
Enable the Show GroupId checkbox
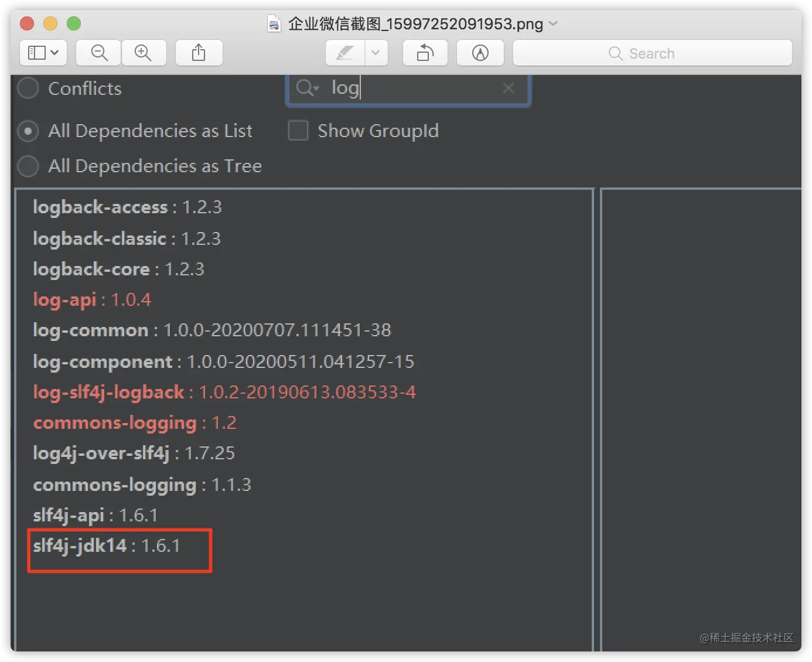coord(298,130)
